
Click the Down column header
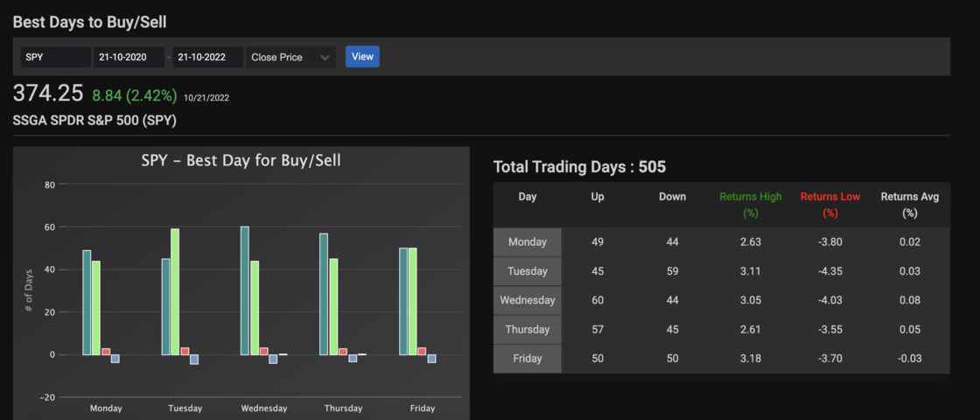tap(673, 197)
